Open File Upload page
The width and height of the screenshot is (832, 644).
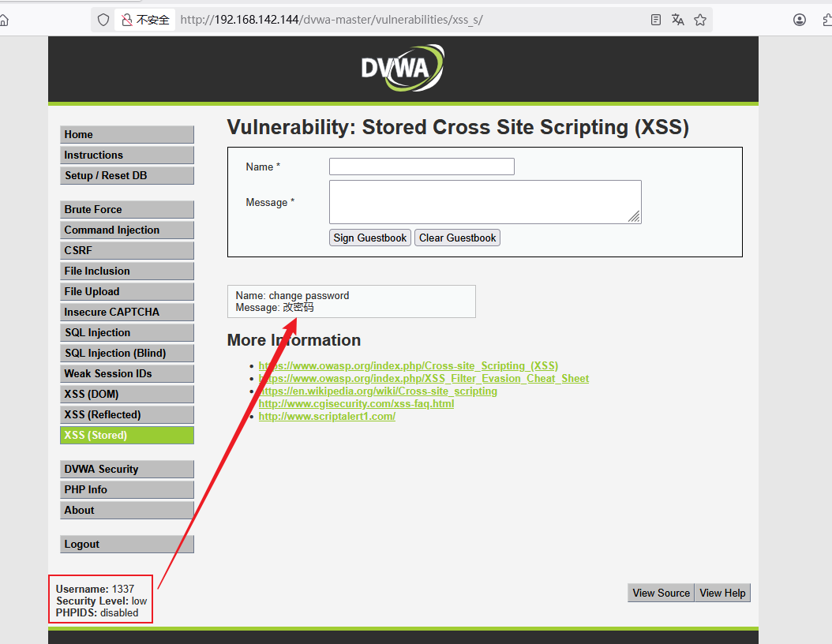coord(127,291)
